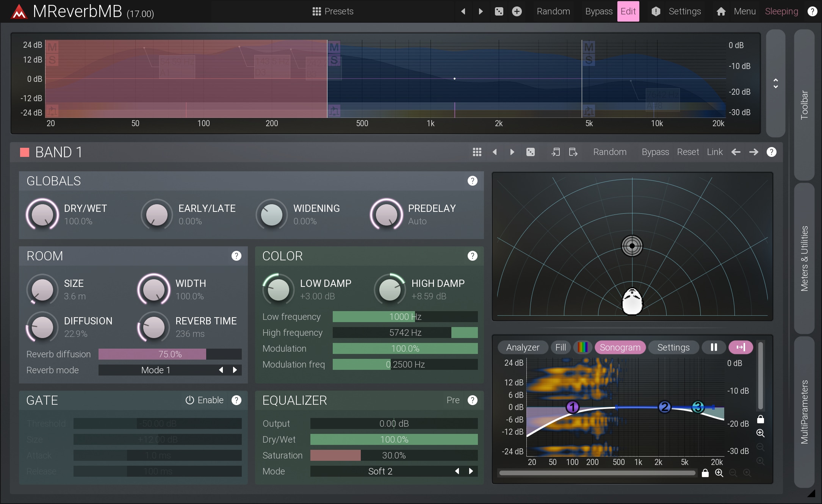Screen dimensions: 822x504
Task: Click the band Reset button
Action: click(x=687, y=152)
